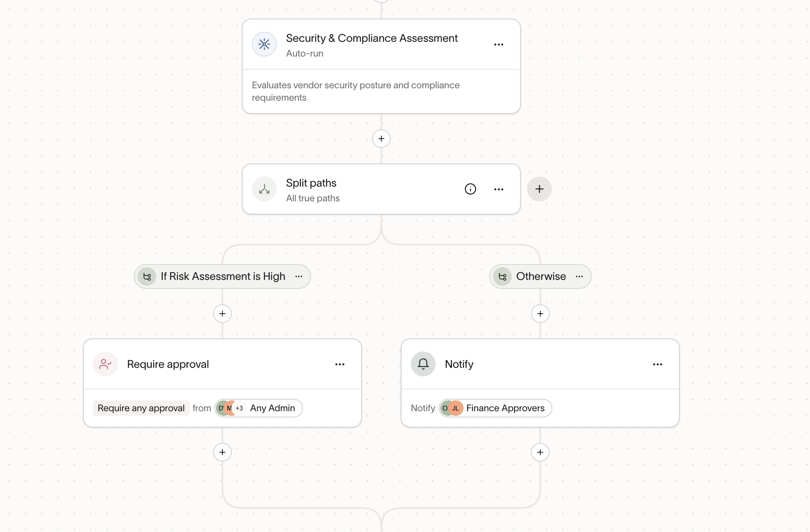Viewport: 810px width, 532px height.
Task: Click the Evaluates vendor security posture description
Action: pos(356,92)
